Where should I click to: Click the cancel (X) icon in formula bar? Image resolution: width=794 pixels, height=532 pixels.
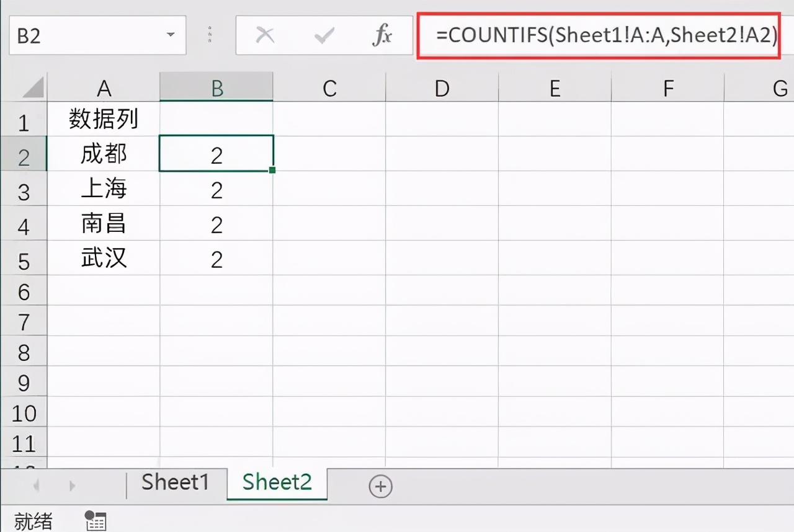coord(265,36)
